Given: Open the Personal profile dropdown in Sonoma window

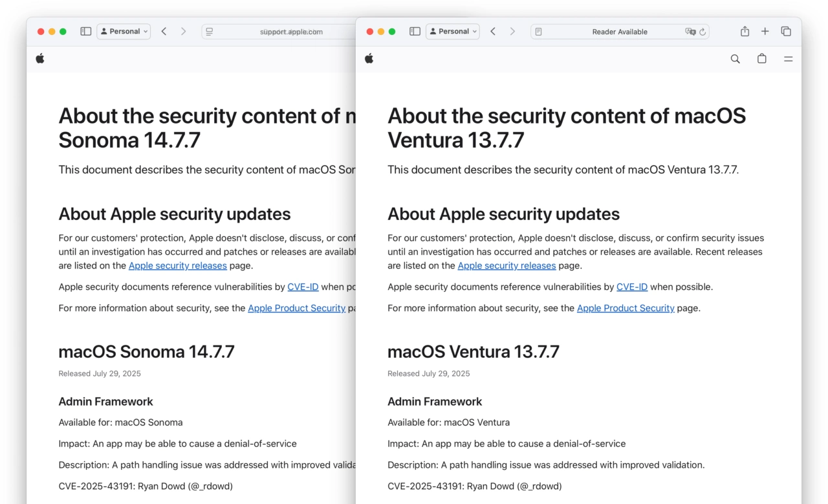Looking at the screenshot, I should pos(124,31).
